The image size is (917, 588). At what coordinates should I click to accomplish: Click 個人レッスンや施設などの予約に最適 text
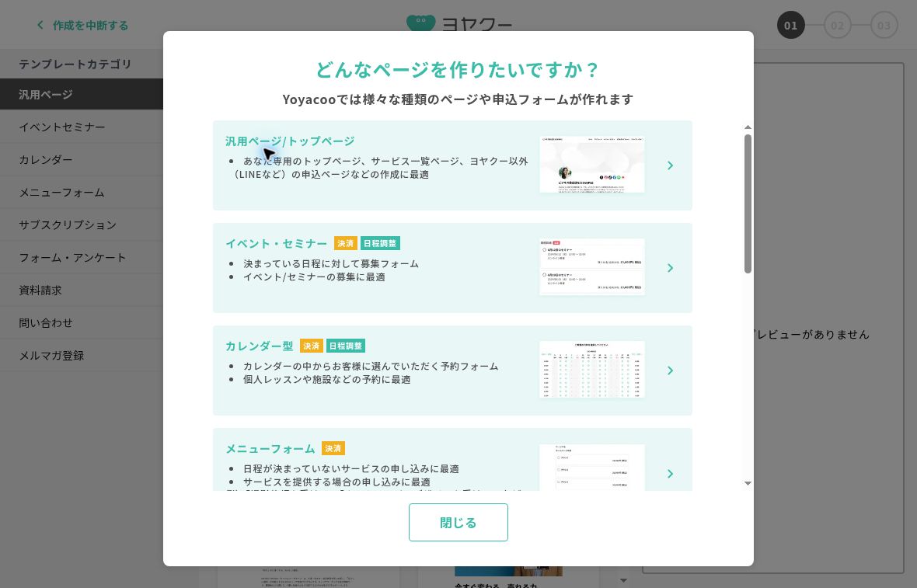pos(327,379)
